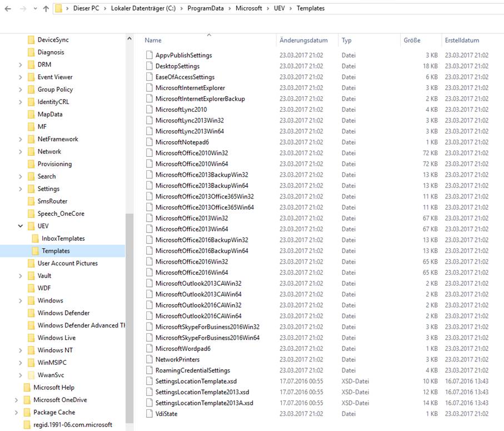The width and height of the screenshot is (504, 431).
Task: Navigate to Dieser PC in the breadcrumb
Action: pos(86,8)
